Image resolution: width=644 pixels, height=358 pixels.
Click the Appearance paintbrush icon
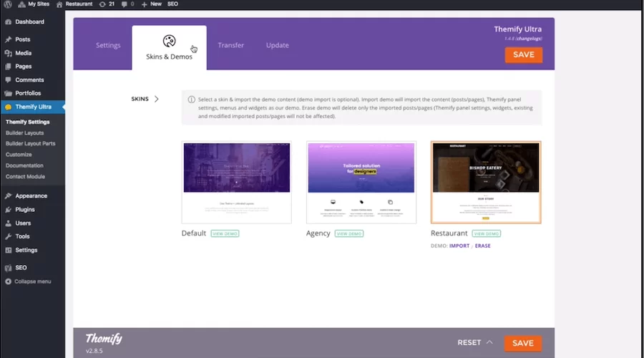pos(8,196)
